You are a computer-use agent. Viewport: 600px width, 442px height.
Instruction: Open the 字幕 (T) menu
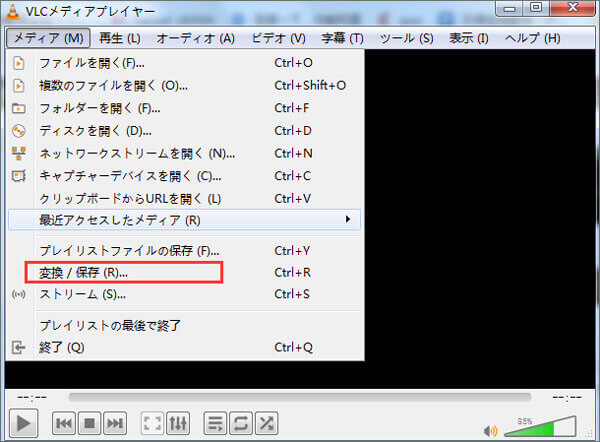(342, 38)
